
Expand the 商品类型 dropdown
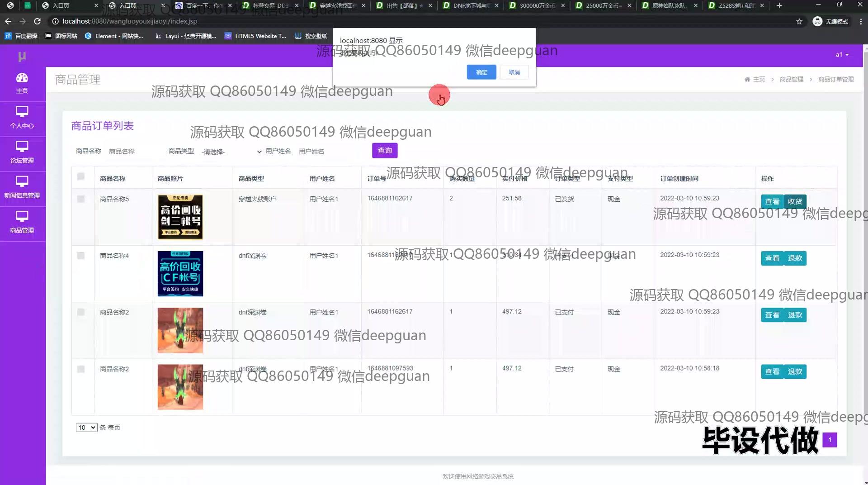pyautogui.click(x=231, y=152)
